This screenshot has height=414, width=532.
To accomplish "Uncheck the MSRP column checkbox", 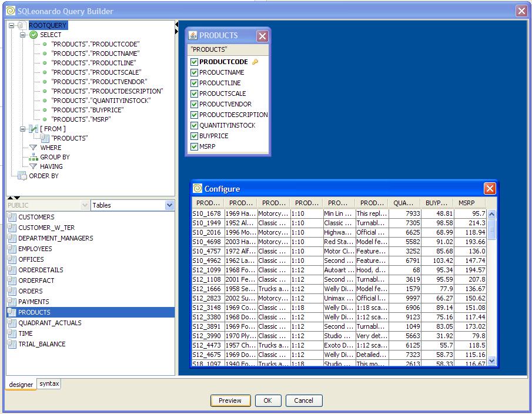I will point(194,146).
